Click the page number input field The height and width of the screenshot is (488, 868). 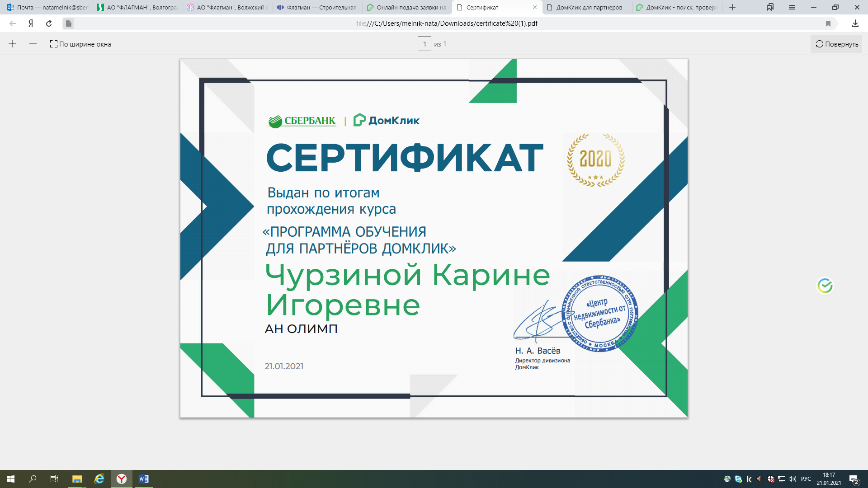point(424,44)
